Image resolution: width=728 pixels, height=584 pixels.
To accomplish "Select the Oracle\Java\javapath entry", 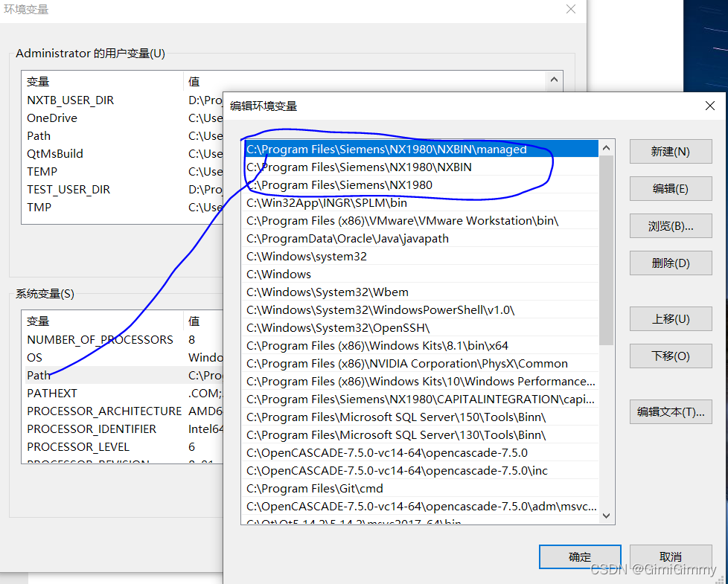I will 421,238.
